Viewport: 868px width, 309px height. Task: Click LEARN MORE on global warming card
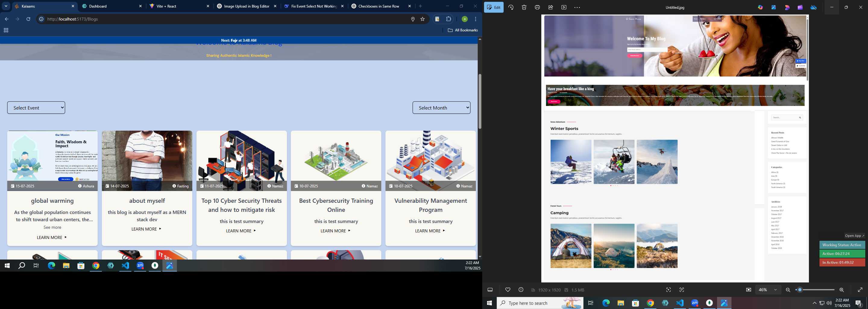(52, 237)
